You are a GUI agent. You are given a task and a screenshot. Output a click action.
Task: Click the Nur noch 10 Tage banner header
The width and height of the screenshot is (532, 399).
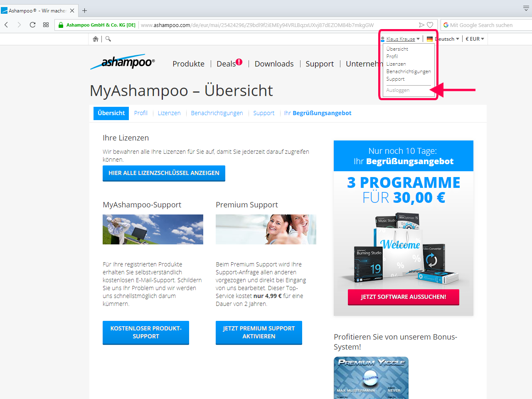[x=404, y=156]
